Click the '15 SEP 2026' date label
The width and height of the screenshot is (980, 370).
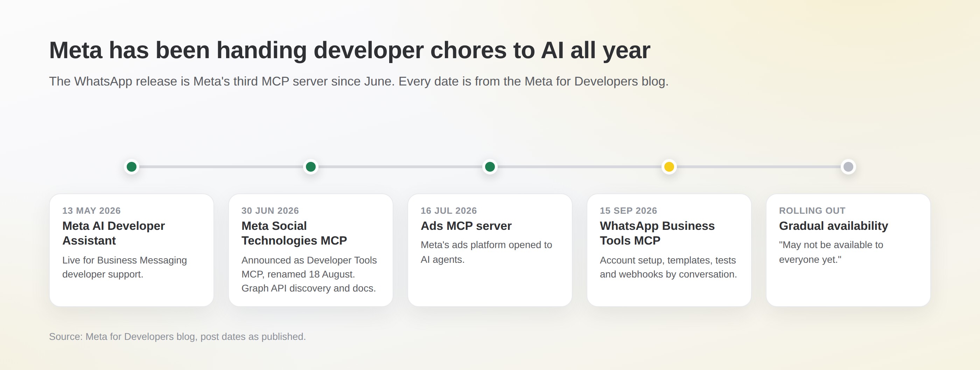pyautogui.click(x=629, y=211)
